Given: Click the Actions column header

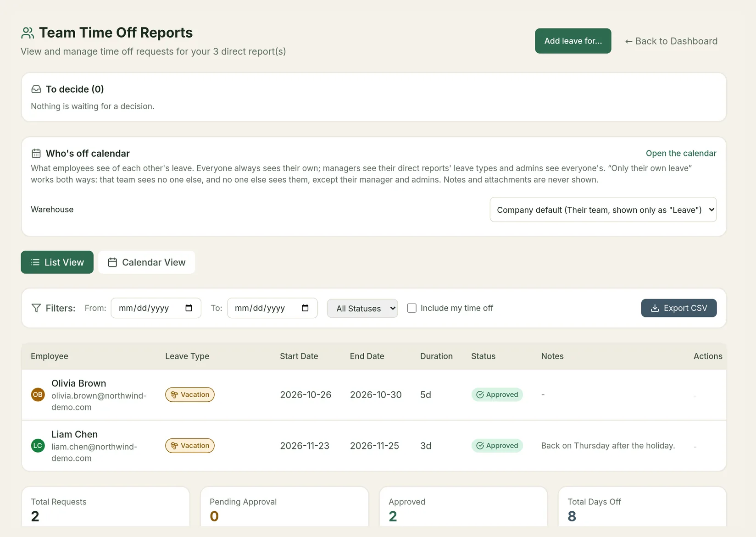Looking at the screenshot, I should (708, 356).
